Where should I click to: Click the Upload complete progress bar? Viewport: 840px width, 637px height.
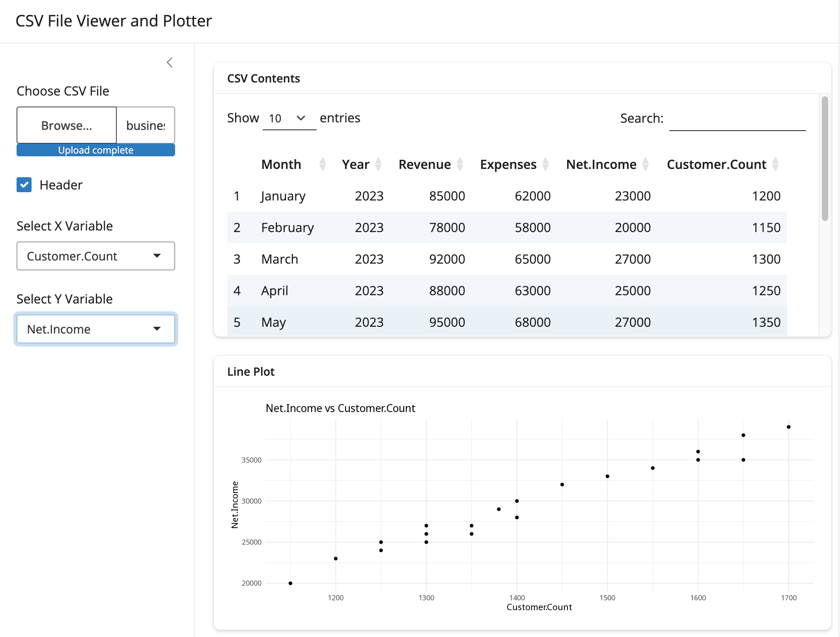tap(95, 150)
